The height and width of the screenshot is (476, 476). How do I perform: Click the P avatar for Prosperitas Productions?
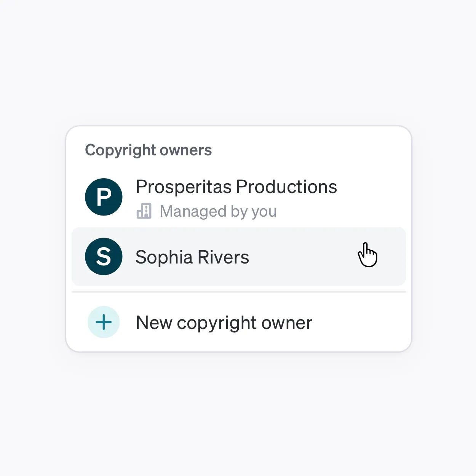coord(104,197)
